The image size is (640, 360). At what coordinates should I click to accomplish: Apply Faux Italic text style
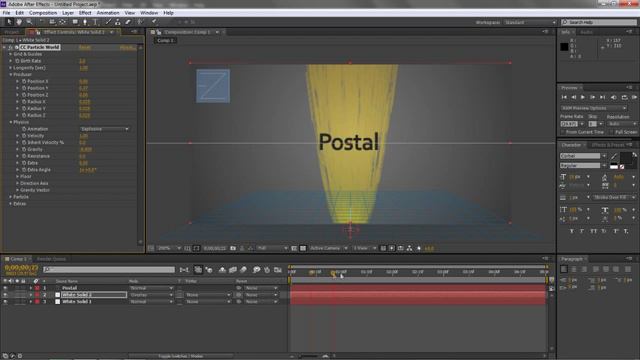(582, 231)
